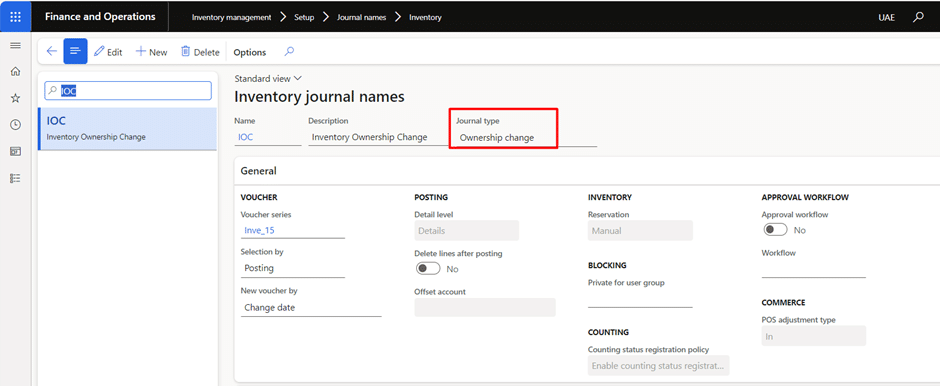Viewport: 940px width, 386px height.
Task: Click the search magnifier in top bar
Action: point(918,17)
